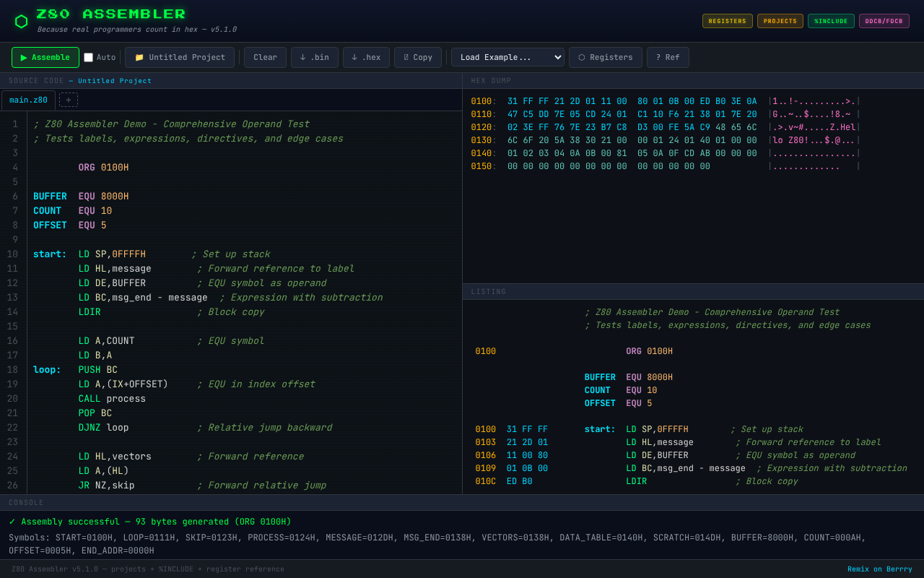924x578 pixels.
Task: Download the .bin output file
Action: [x=315, y=57]
